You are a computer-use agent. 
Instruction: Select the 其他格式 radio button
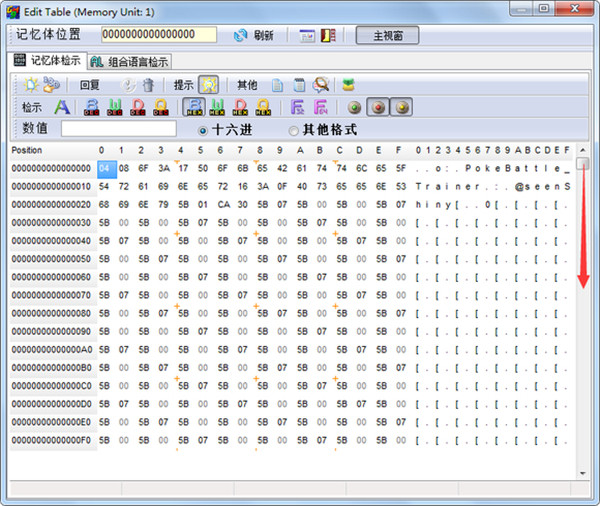click(x=293, y=130)
